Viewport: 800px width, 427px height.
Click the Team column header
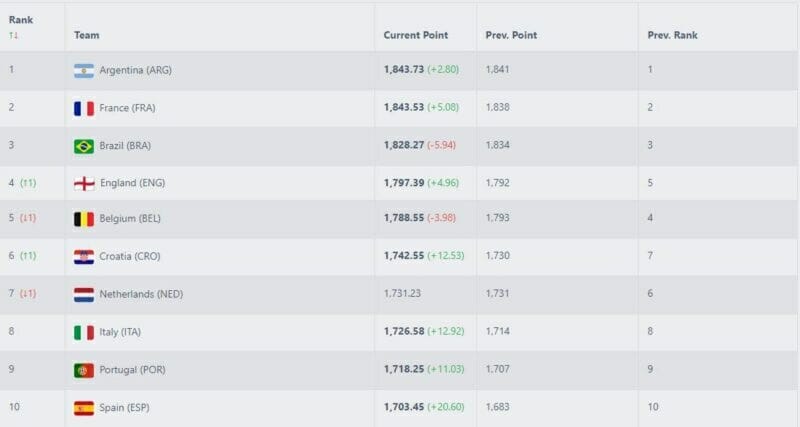[86, 35]
